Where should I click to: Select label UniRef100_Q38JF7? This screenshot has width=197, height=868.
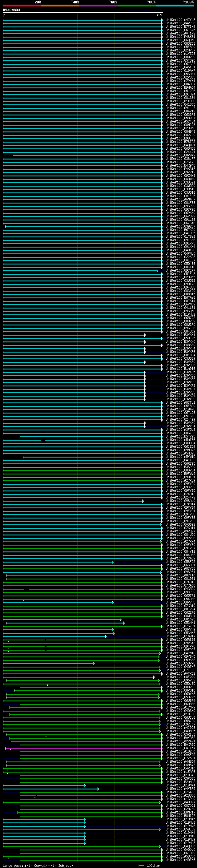[x=180, y=159]
